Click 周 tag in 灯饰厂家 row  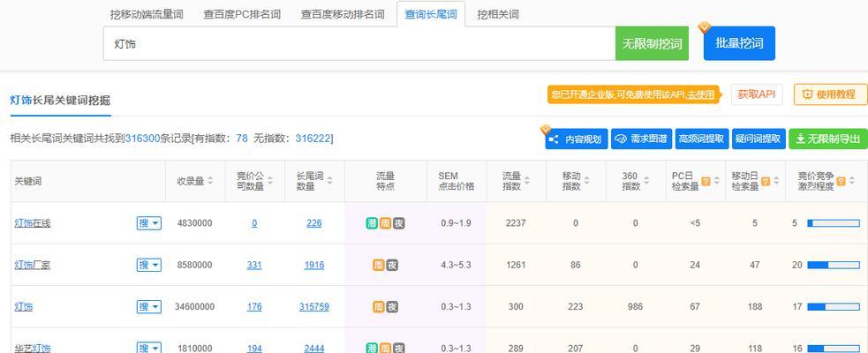[378, 265]
